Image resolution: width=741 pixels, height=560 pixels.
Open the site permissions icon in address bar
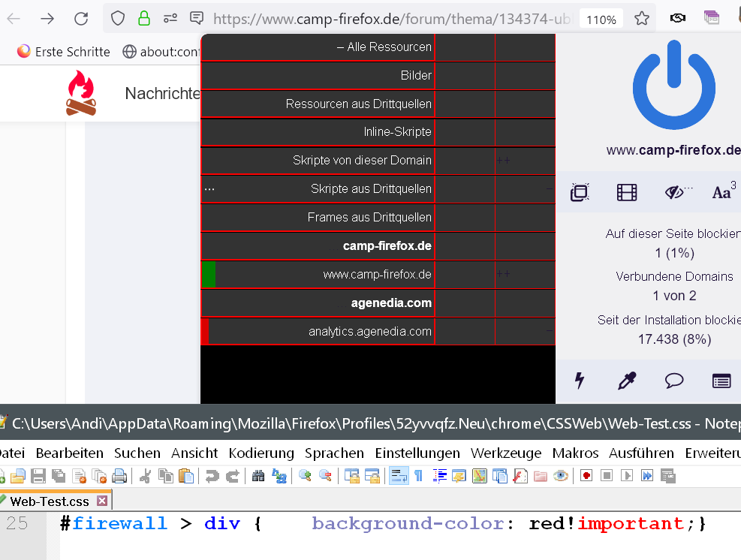coord(170,19)
